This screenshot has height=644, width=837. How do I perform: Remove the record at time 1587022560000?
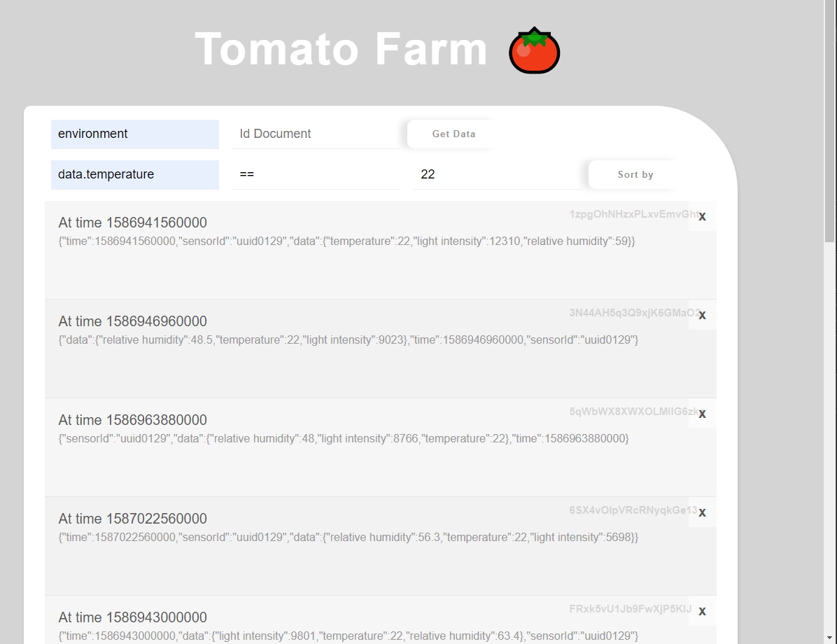pos(702,512)
